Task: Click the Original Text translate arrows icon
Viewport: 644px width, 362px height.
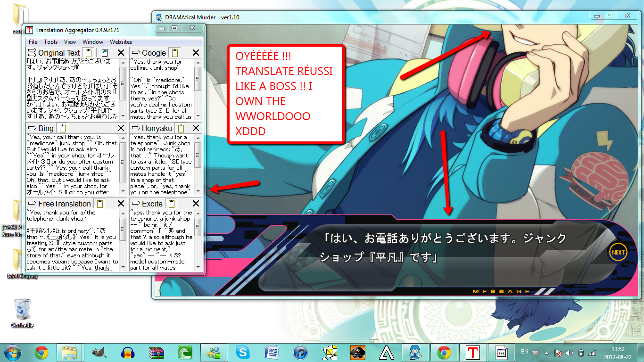Action: coord(32,53)
